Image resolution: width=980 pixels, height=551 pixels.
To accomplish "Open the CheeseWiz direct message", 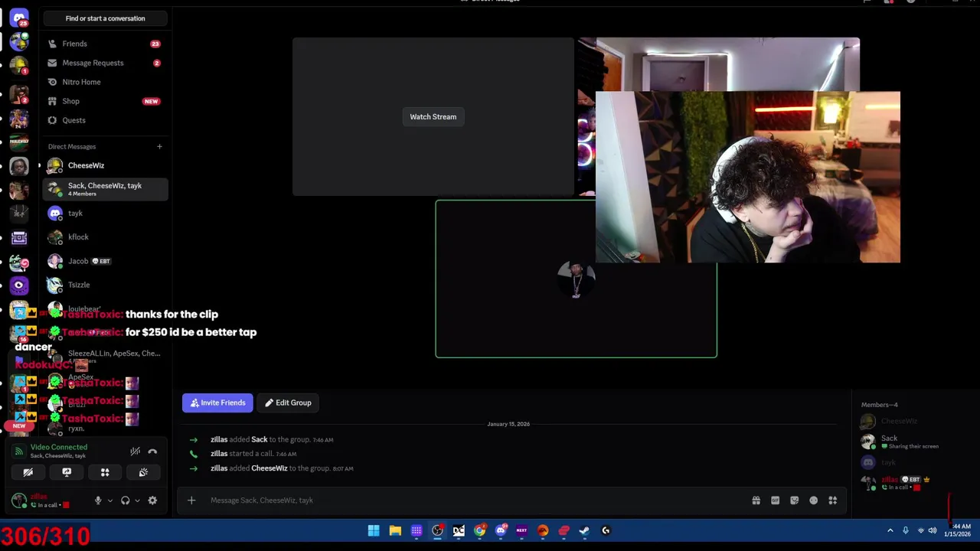I will point(105,165).
